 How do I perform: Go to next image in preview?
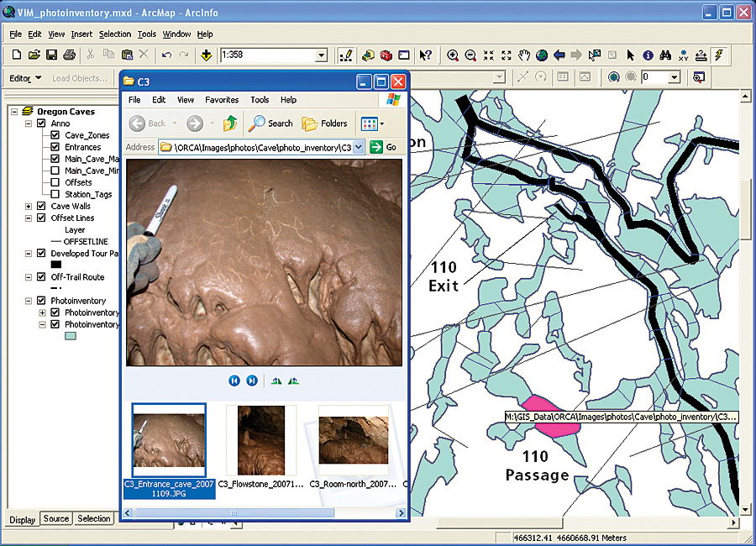pyautogui.click(x=252, y=381)
